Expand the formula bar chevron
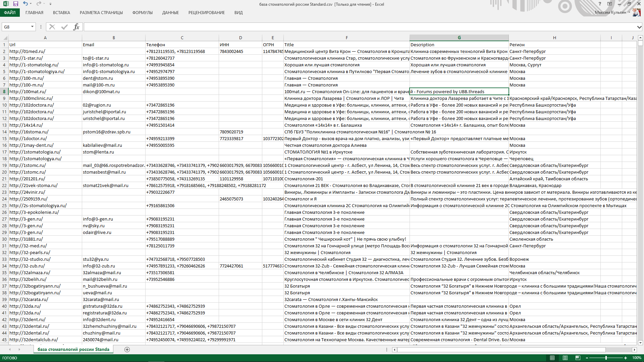The width and height of the screenshot is (644, 362). (x=639, y=27)
